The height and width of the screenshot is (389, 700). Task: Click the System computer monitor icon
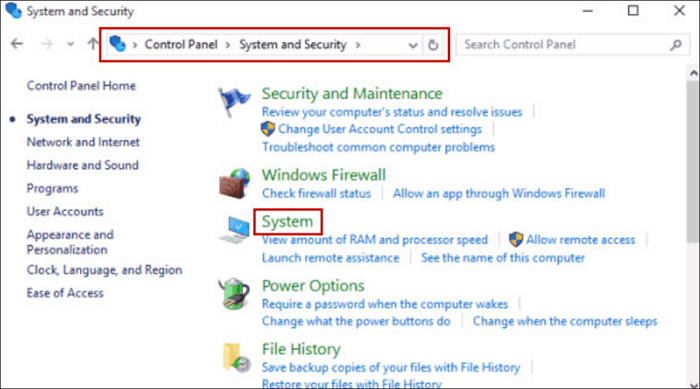pos(234,230)
